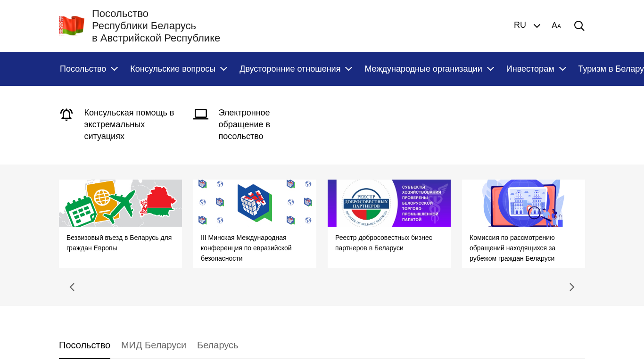Click the visa-free entry card image
Image resolution: width=644 pixels, height=362 pixels.
[x=120, y=203]
